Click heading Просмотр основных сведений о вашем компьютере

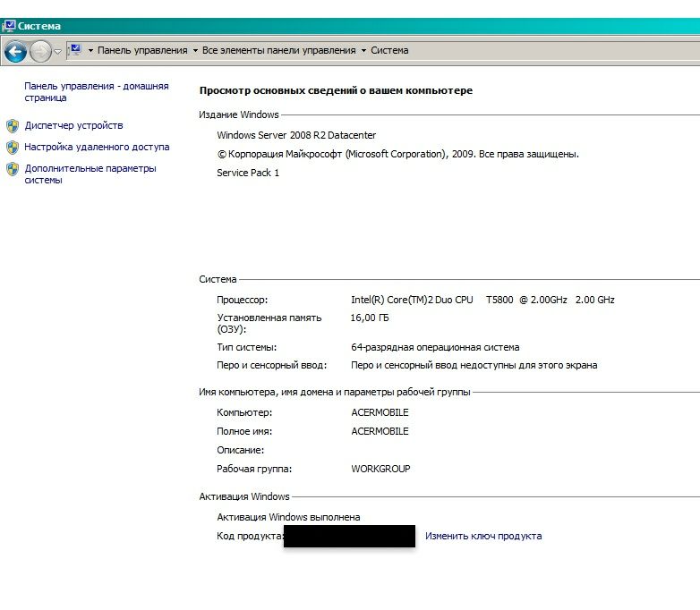(336, 90)
